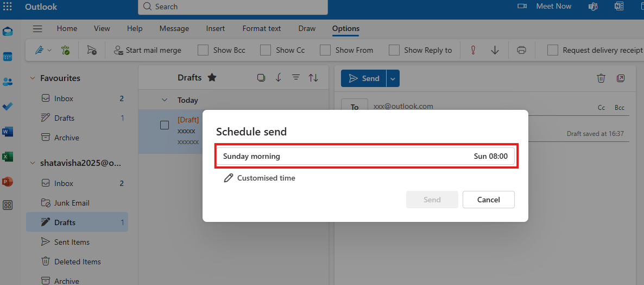Viewport: 644px width, 285px height.
Task: Click the jump to arrow icon in Drafts
Action: [x=279, y=77]
